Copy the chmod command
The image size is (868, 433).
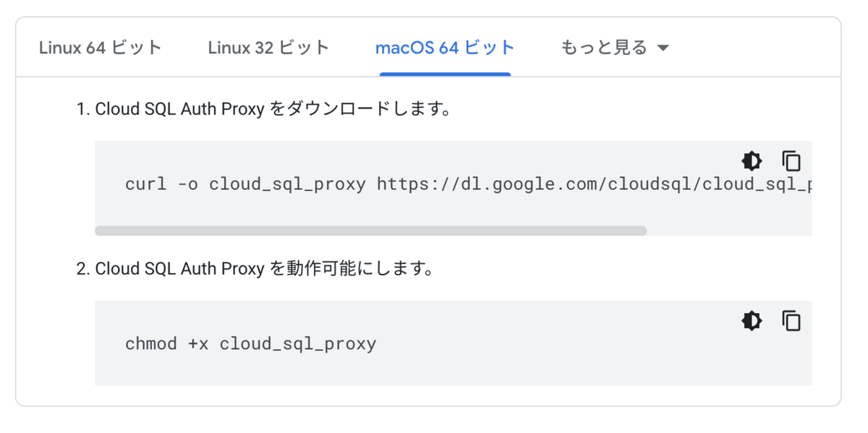click(x=791, y=321)
